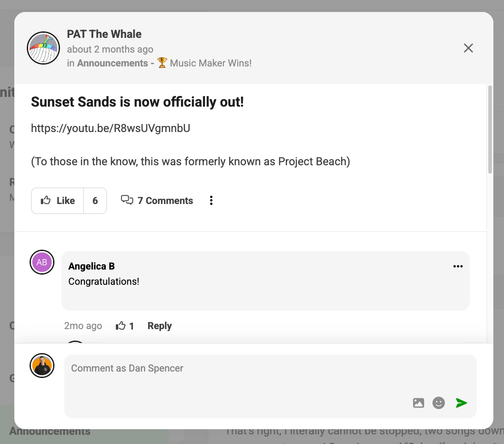504x444 pixels.
Task: Close the post popup with X icon
Action: pyautogui.click(x=468, y=48)
